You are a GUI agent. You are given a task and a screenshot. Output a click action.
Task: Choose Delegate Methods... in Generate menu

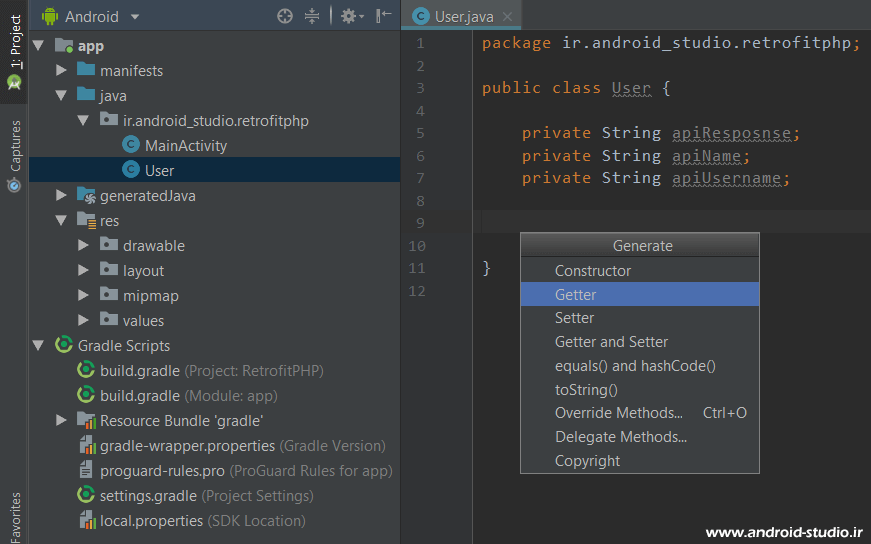pos(640,437)
